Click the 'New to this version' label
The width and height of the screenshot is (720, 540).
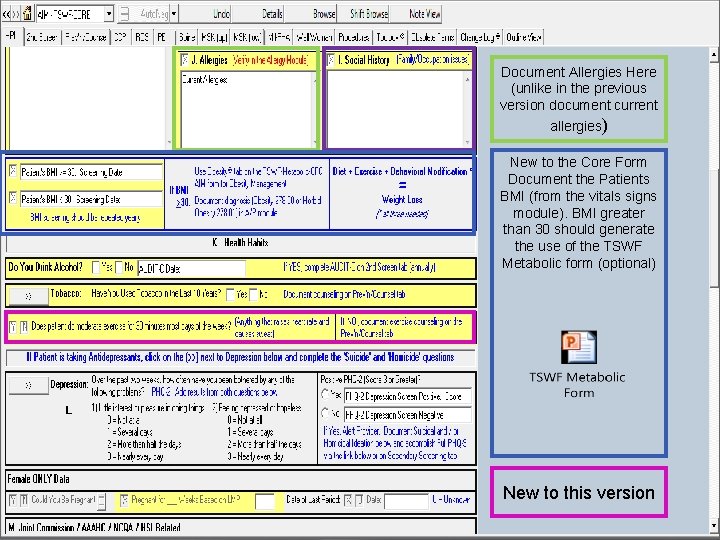(579, 492)
